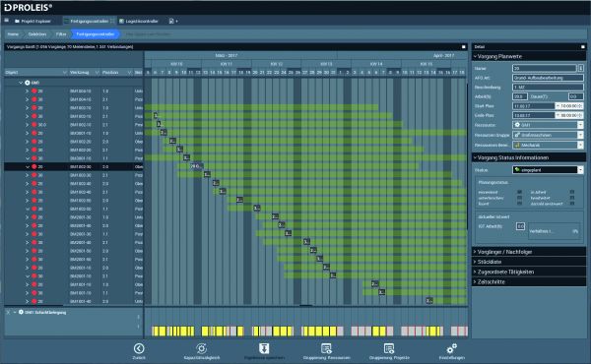
Task: Click the Name input field
Action: pos(545,68)
